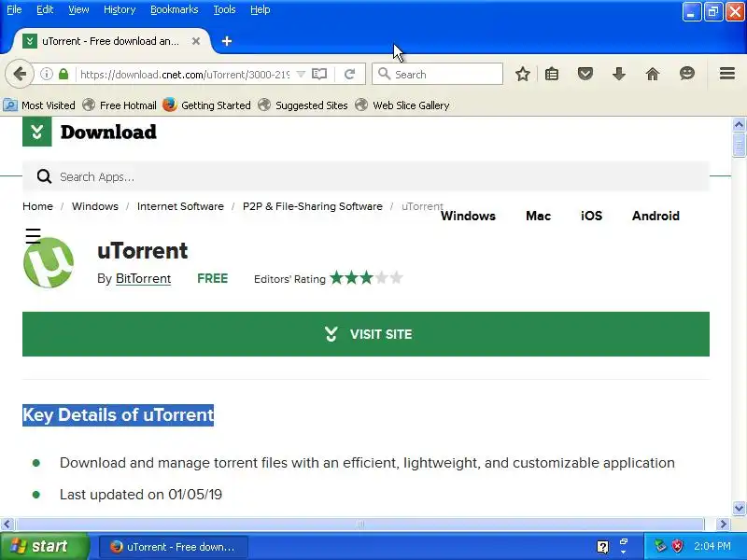
Task: Open the Tools menu
Action: (x=224, y=9)
